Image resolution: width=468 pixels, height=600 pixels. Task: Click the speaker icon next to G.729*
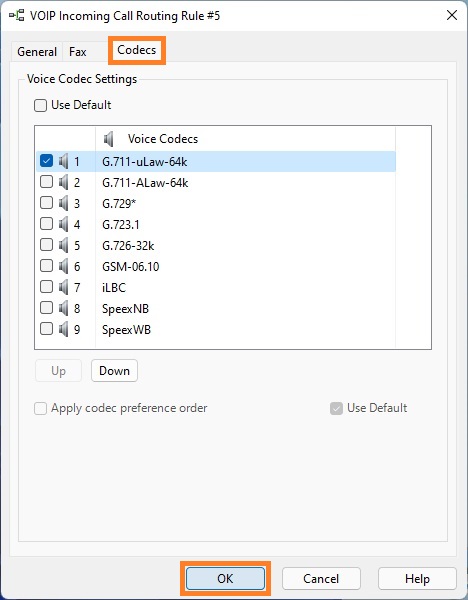[x=64, y=203]
